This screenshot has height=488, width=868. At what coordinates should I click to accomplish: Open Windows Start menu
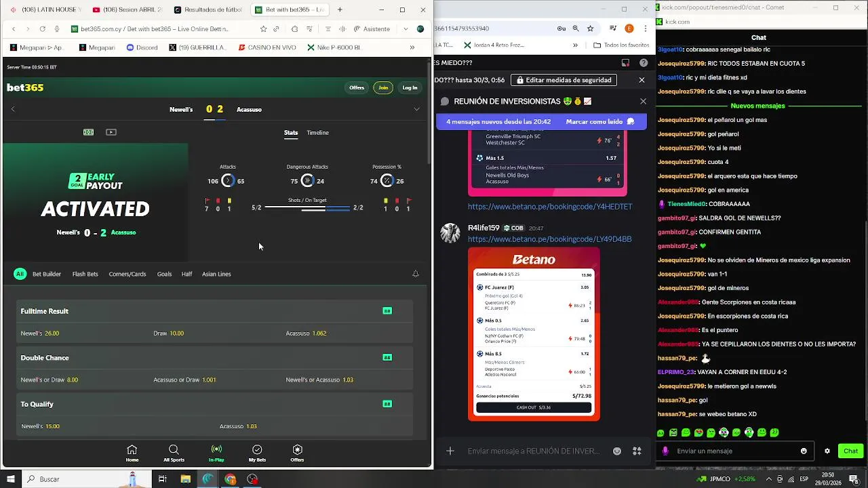pyautogui.click(x=11, y=479)
